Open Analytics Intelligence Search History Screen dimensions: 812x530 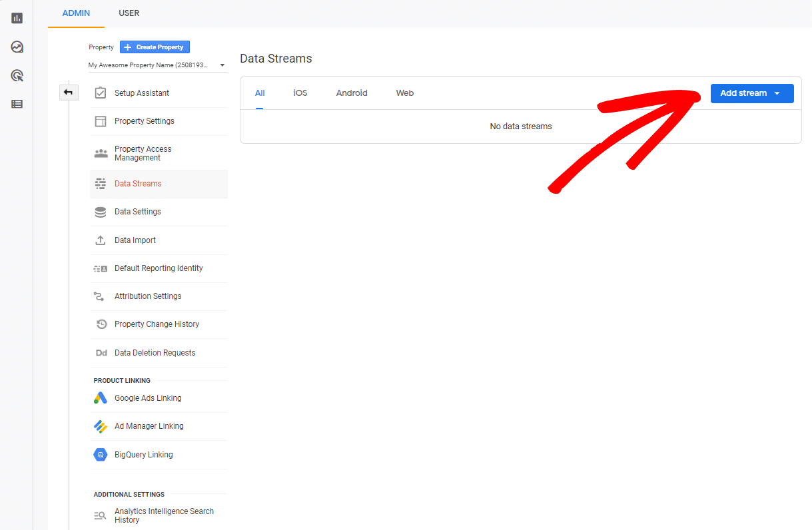click(164, 515)
